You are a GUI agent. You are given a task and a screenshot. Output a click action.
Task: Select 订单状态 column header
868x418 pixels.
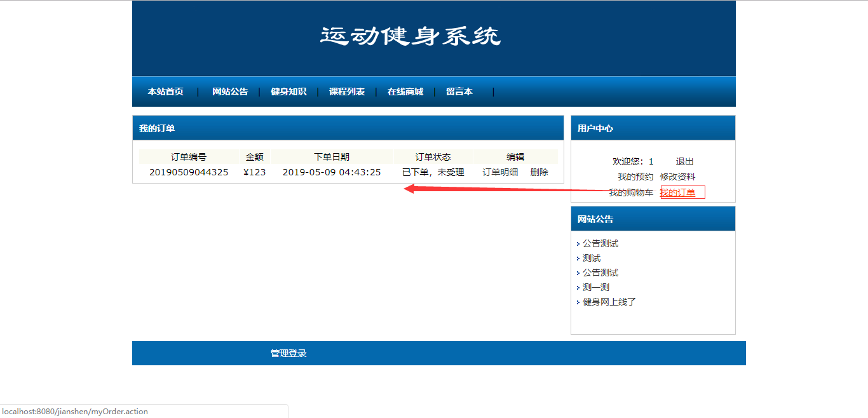point(433,157)
